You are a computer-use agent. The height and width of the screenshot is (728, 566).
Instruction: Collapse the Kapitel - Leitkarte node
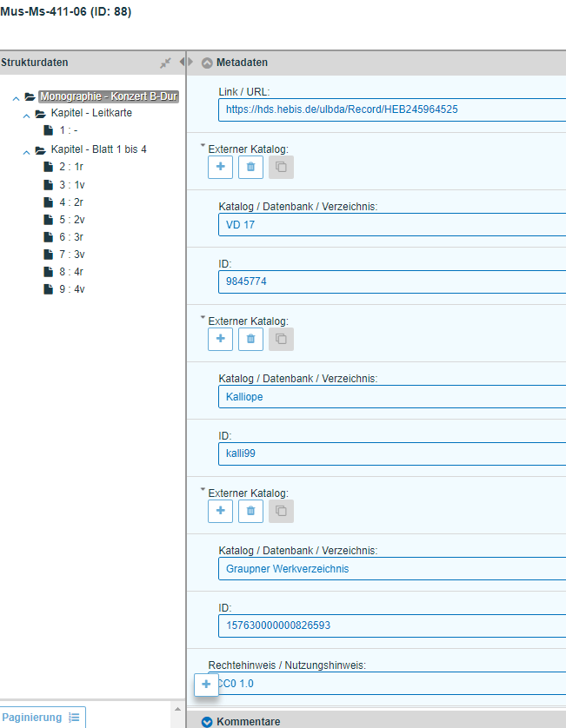[26, 115]
